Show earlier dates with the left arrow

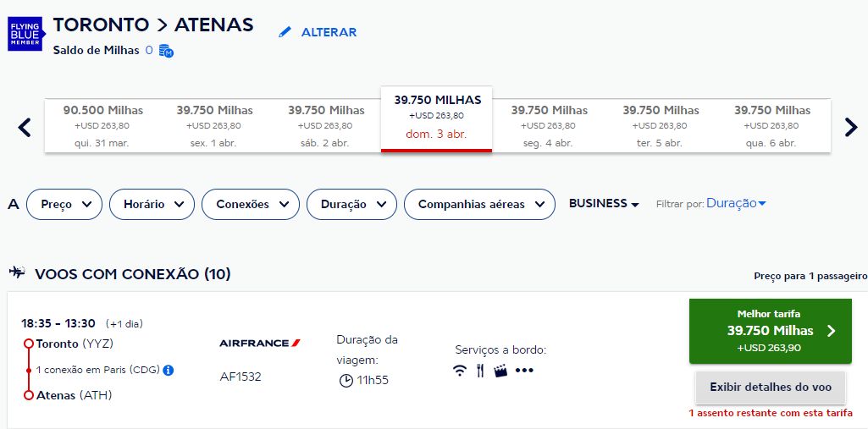click(25, 128)
